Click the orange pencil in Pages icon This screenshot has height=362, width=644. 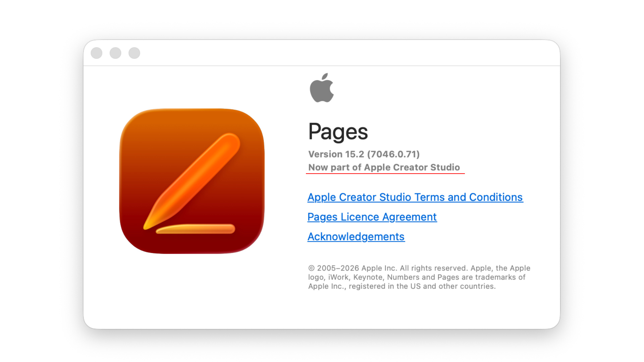point(192,181)
